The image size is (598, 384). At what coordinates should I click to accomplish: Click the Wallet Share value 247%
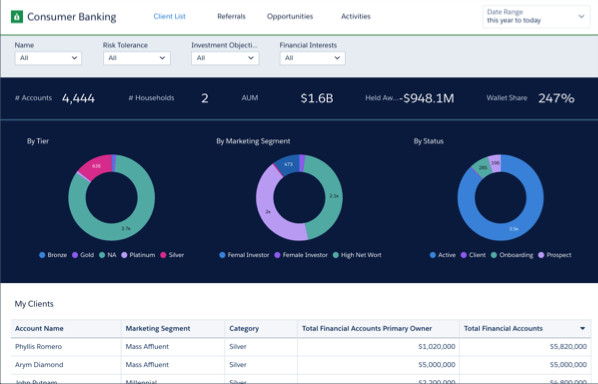click(556, 98)
